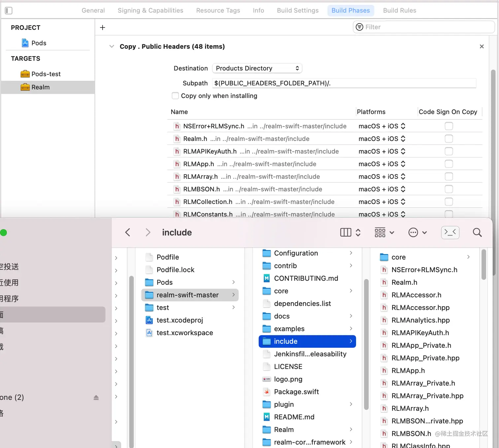Switch to Build Settings tab
The image size is (499, 448).
298,11
